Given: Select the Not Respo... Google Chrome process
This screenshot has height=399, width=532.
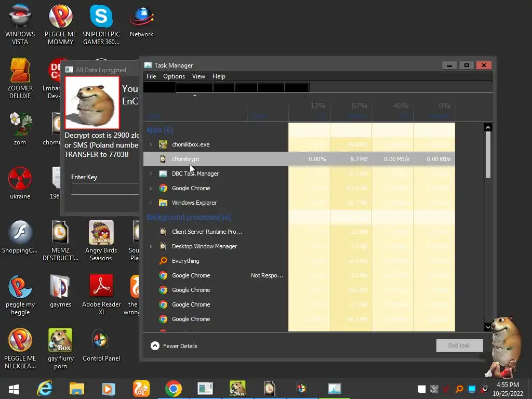Looking at the screenshot, I should coord(299,275).
